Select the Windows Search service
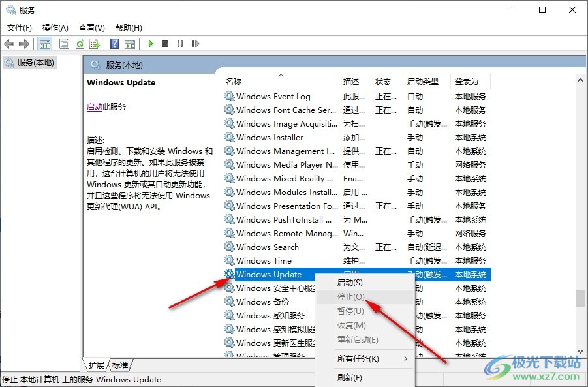588x387 pixels. 268,247
